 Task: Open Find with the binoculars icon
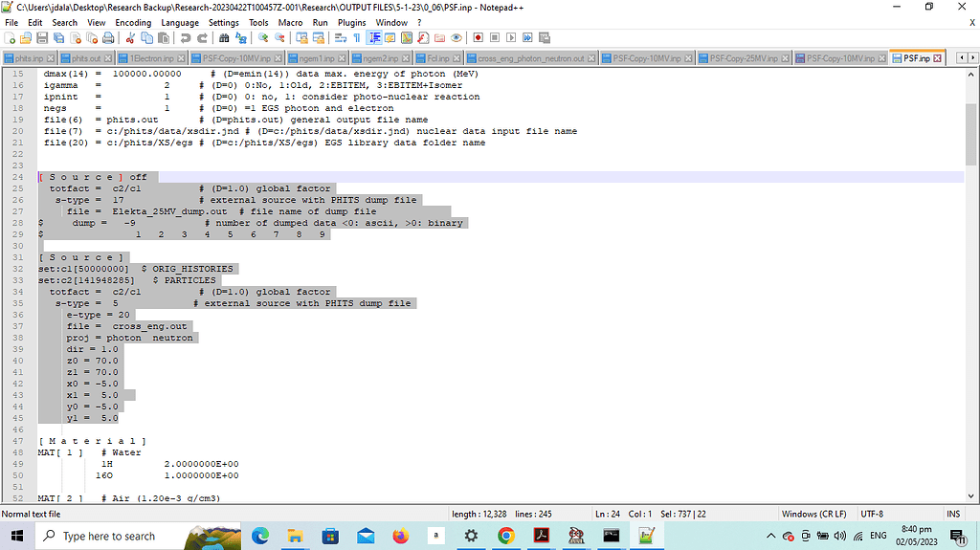tap(224, 38)
